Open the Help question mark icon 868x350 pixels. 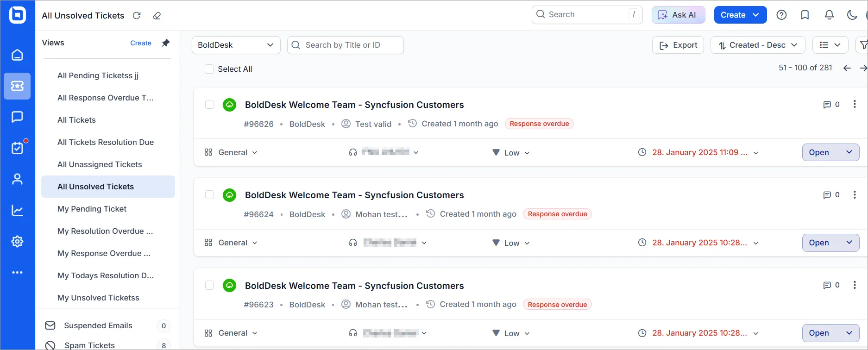(781, 15)
